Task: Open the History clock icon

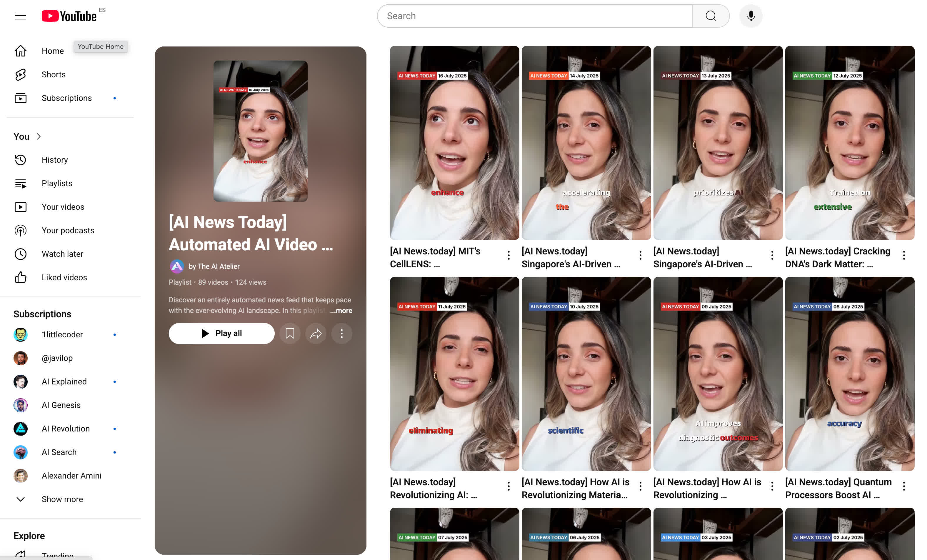Action: coord(20,160)
